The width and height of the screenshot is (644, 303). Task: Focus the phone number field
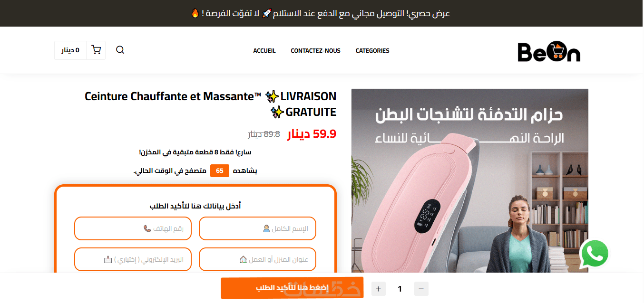[x=133, y=228]
